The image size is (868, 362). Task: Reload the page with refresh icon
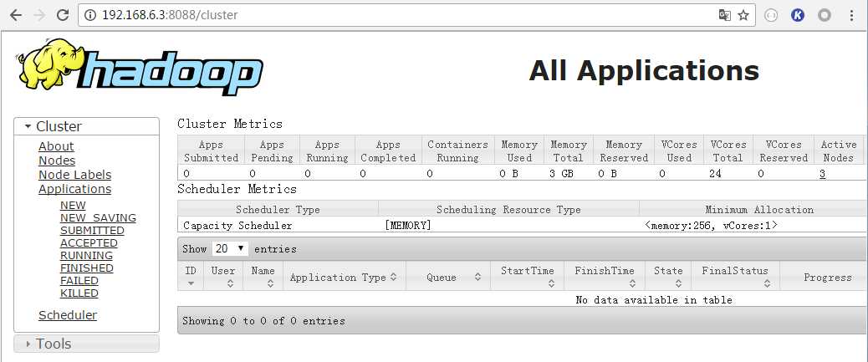pos(63,16)
